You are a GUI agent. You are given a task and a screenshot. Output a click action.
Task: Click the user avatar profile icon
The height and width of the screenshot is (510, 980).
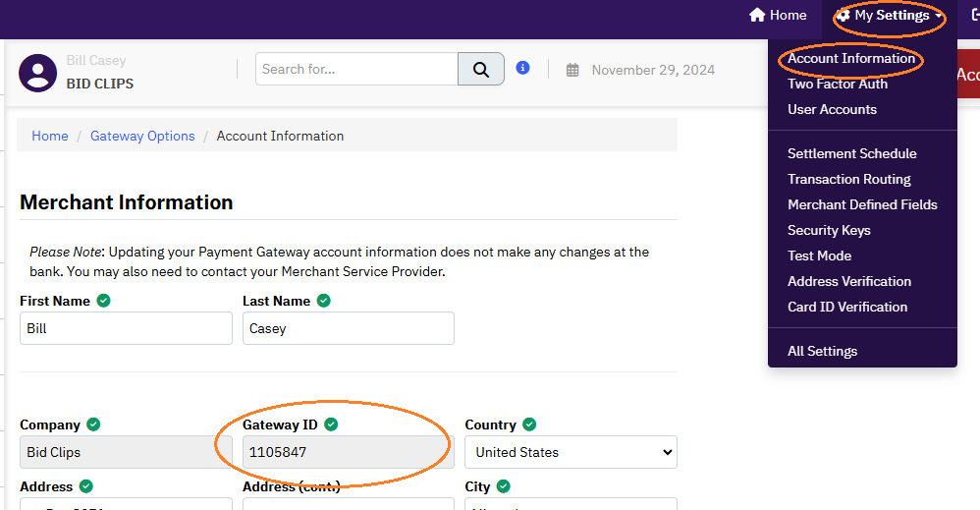38,74
